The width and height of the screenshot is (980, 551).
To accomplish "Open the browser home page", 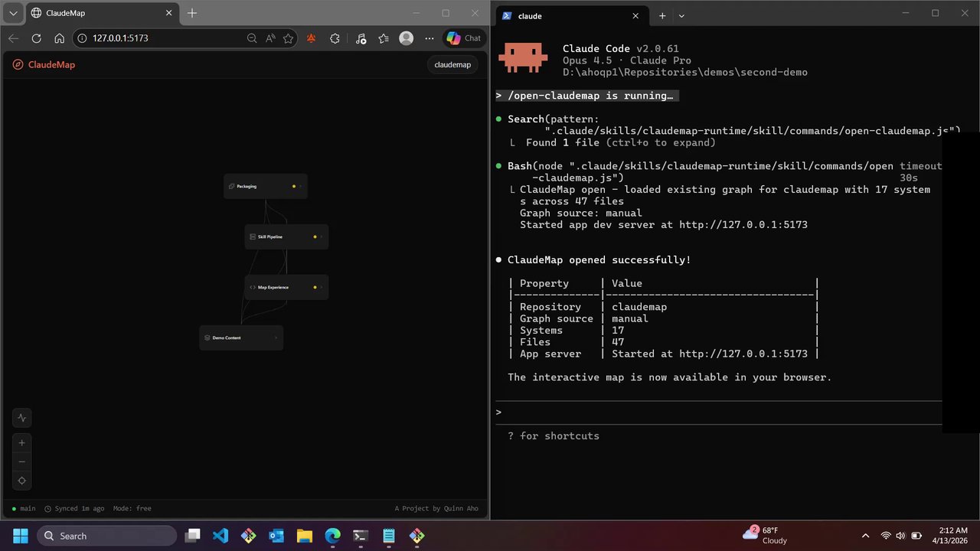I will tap(59, 38).
